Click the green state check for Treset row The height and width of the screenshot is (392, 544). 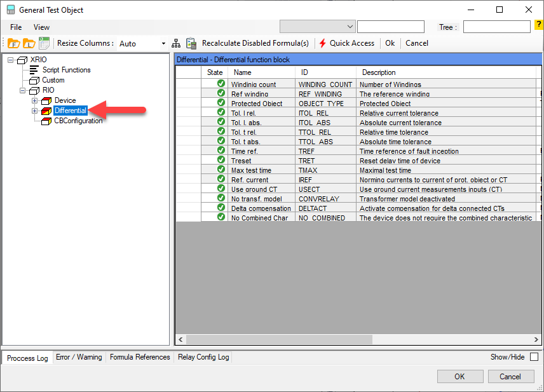221,160
